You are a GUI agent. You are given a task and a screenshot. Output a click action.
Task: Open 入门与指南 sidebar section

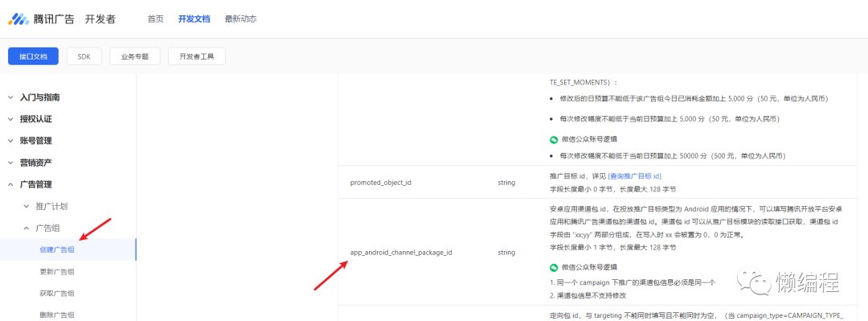tap(40, 97)
